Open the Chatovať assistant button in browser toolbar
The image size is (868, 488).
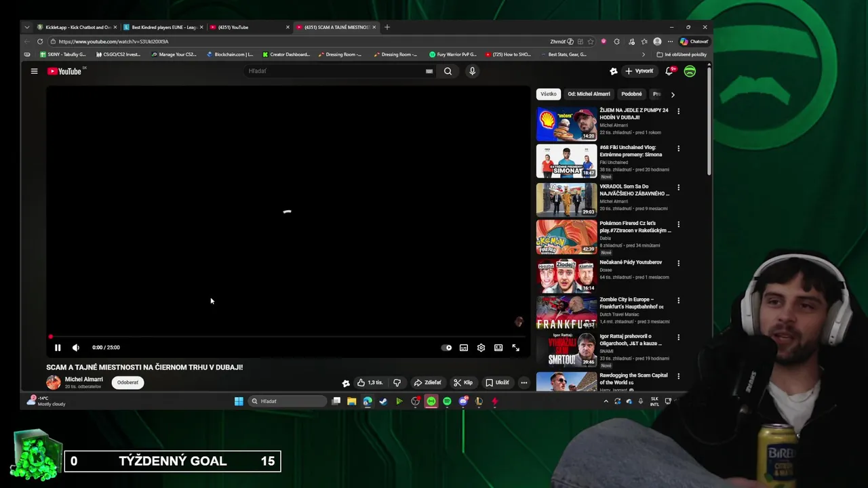[x=694, y=41]
